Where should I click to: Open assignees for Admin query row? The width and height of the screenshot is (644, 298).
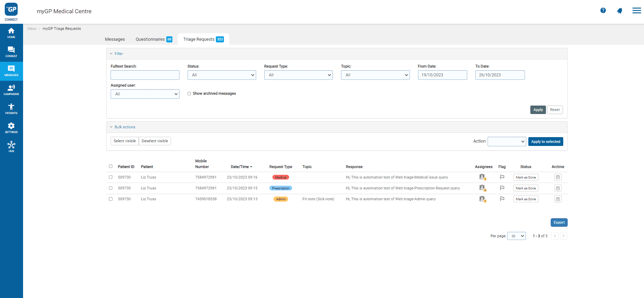[482, 199]
